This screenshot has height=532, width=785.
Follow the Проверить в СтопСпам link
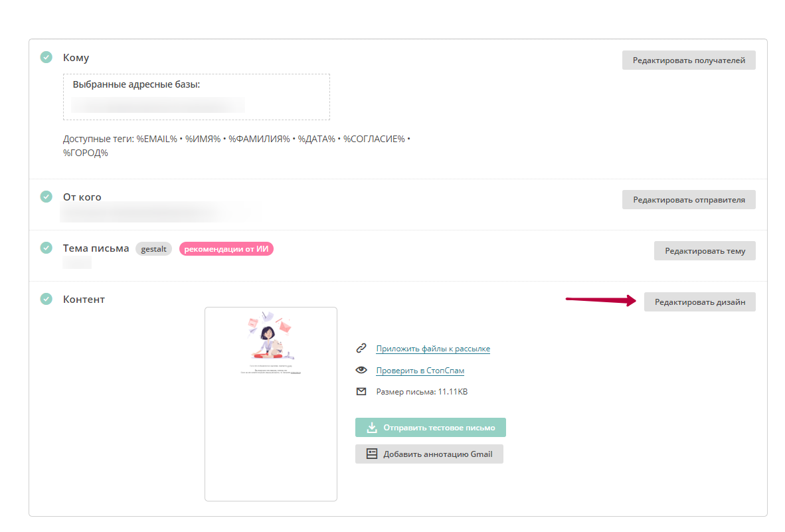(x=420, y=371)
